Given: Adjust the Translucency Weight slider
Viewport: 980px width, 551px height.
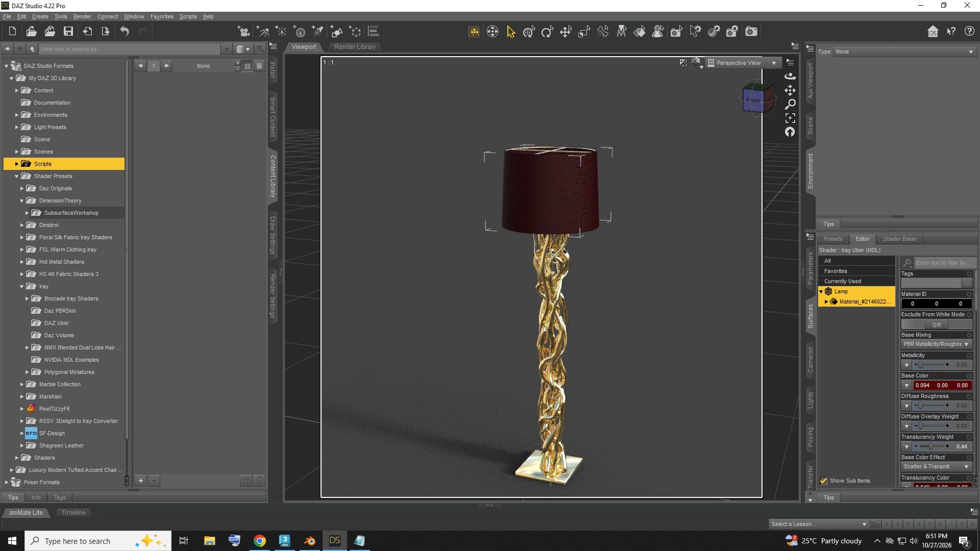Looking at the screenshot, I should (930, 446).
